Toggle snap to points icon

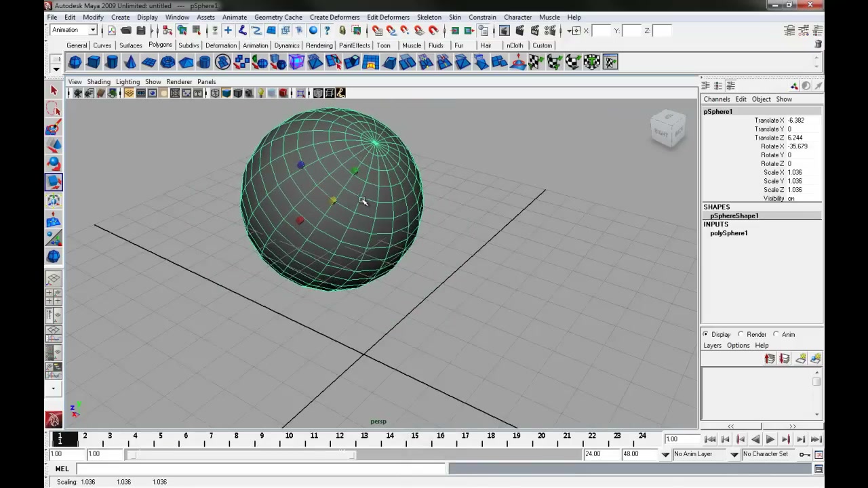click(406, 30)
